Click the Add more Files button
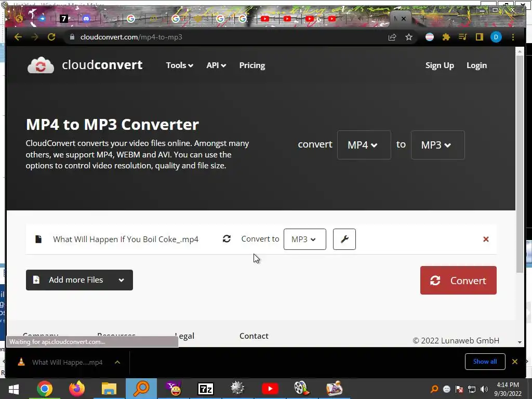The image size is (532, 399). click(79, 280)
